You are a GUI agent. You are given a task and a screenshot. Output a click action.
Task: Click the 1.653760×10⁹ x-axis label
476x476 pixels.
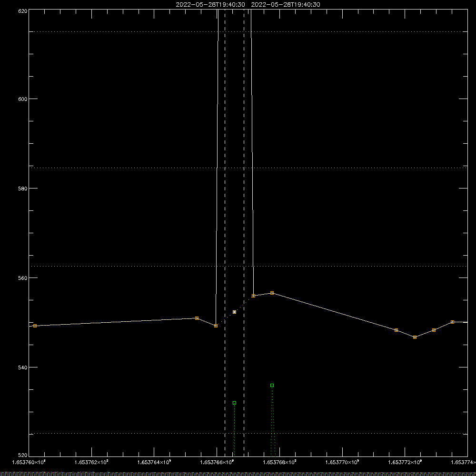pos(29,462)
